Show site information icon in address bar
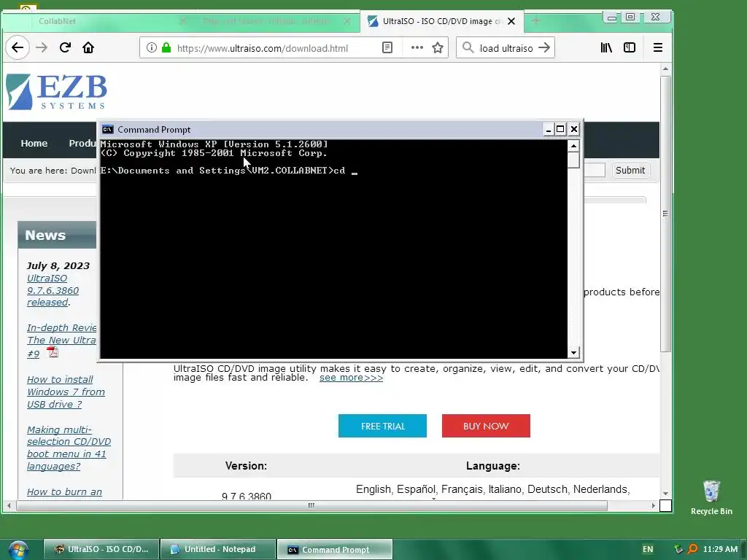The width and height of the screenshot is (747, 560). tap(152, 47)
